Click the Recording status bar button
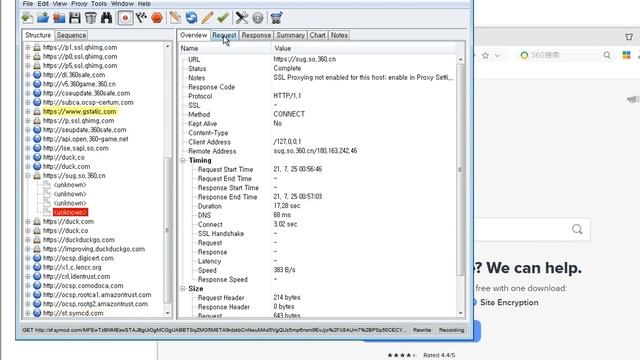This screenshot has width=640, height=360. (x=451, y=330)
